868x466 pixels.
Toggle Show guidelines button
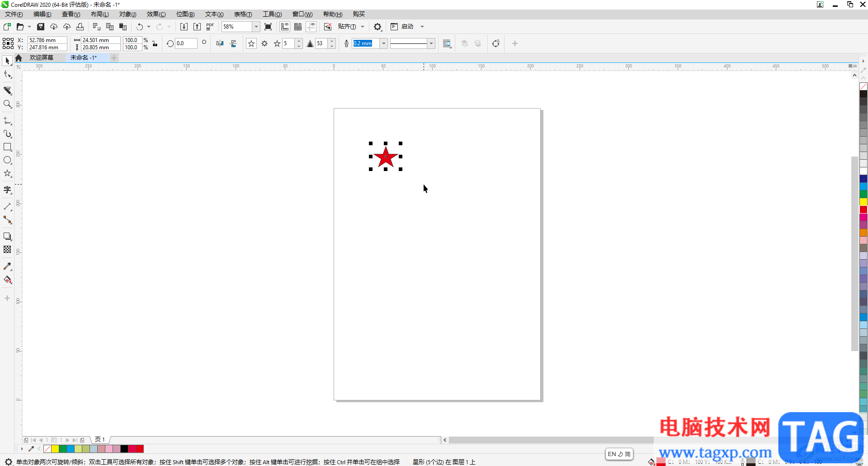(x=311, y=27)
